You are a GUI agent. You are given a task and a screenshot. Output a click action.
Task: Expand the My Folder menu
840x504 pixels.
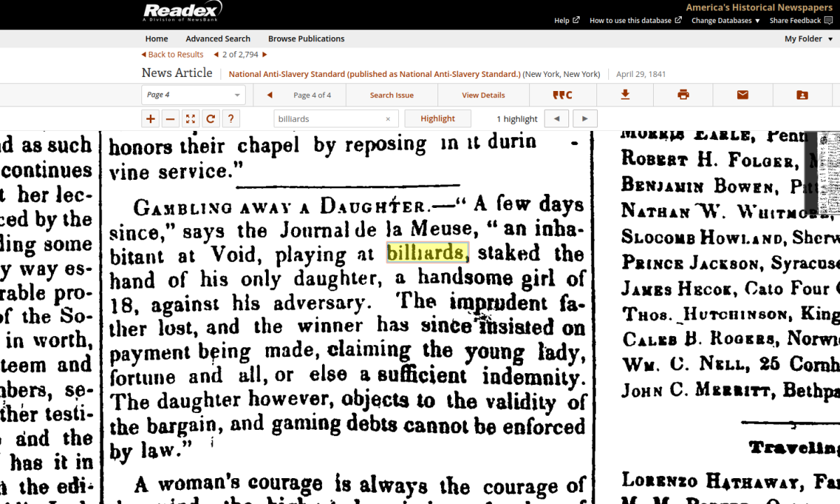[x=808, y=39]
